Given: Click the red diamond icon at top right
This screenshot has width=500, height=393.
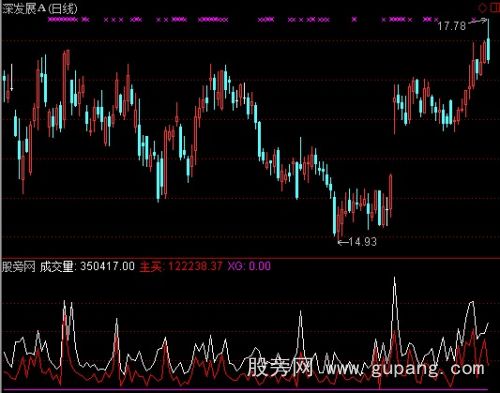Looking at the screenshot, I should click(x=482, y=7).
